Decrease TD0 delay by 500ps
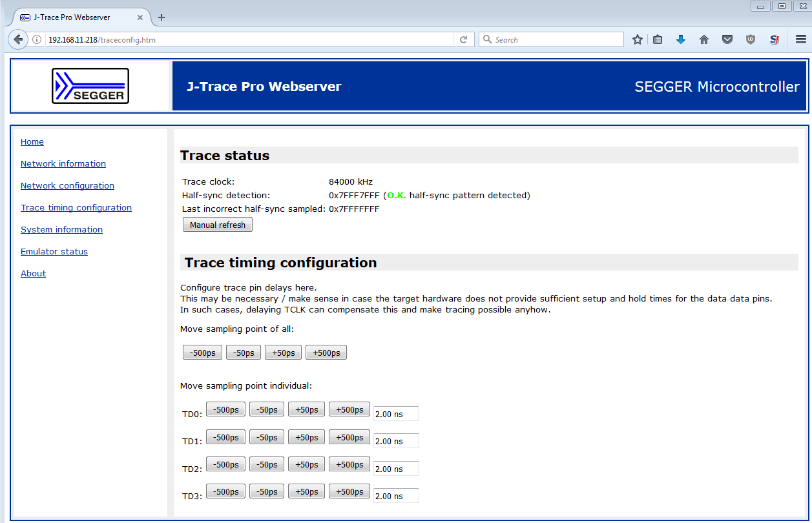This screenshot has width=812, height=523. [x=225, y=409]
